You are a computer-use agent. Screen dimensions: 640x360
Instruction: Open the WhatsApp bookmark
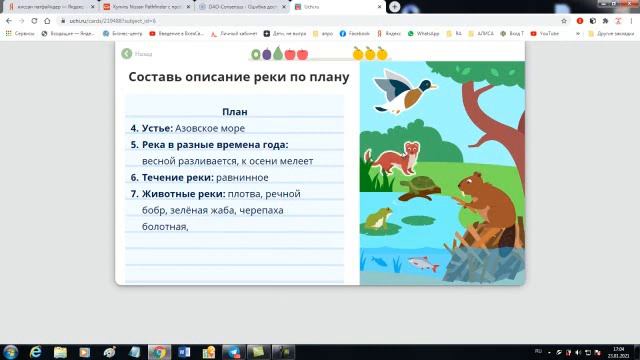point(423,33)
